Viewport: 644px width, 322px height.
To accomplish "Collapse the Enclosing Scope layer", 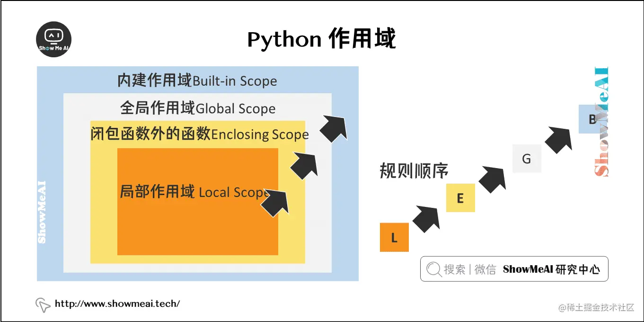I will (199, 134).
